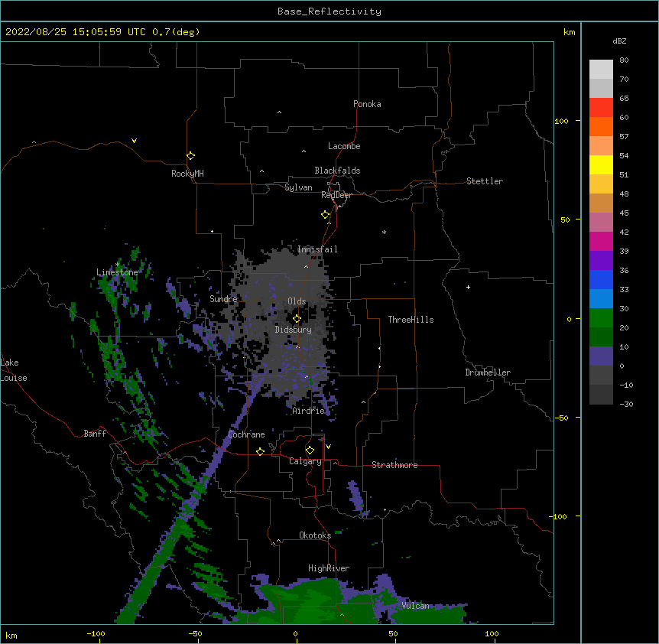Click the white plus marker north of Drumheller

point(468,287)
